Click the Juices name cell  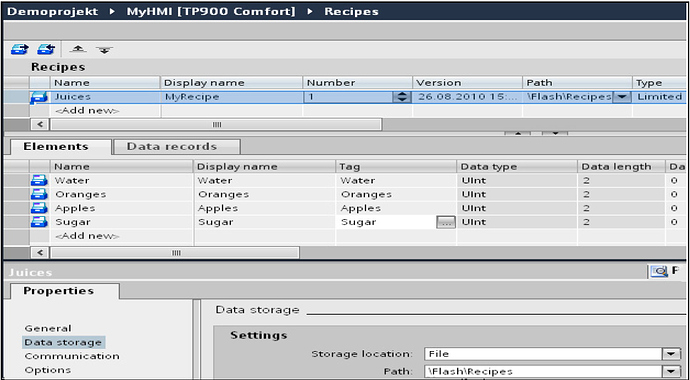click(x=106, y=97)
